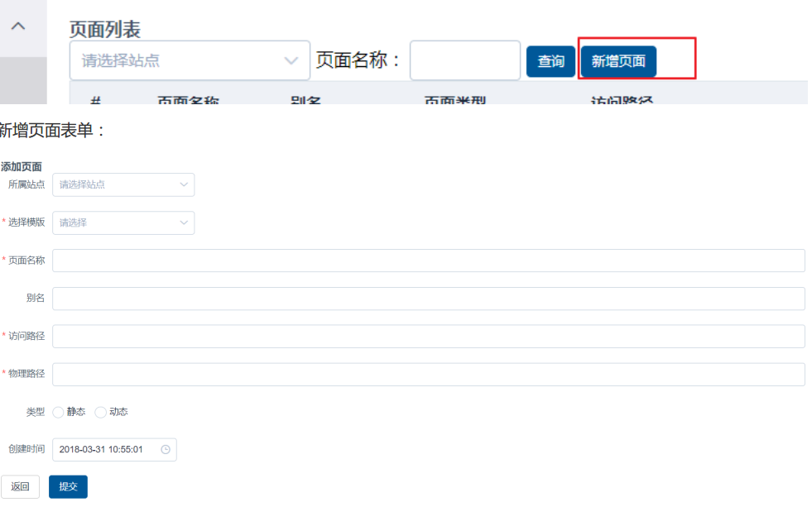Open the 请选择站点 filter dropdown in page list

(190, 60)
